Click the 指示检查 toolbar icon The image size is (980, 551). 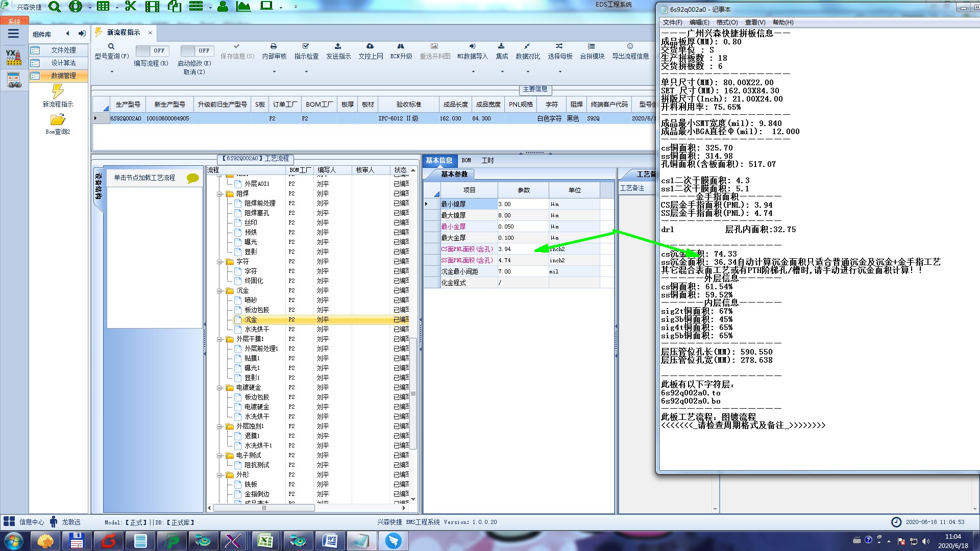pyautogui.click(x=306, y=46)
